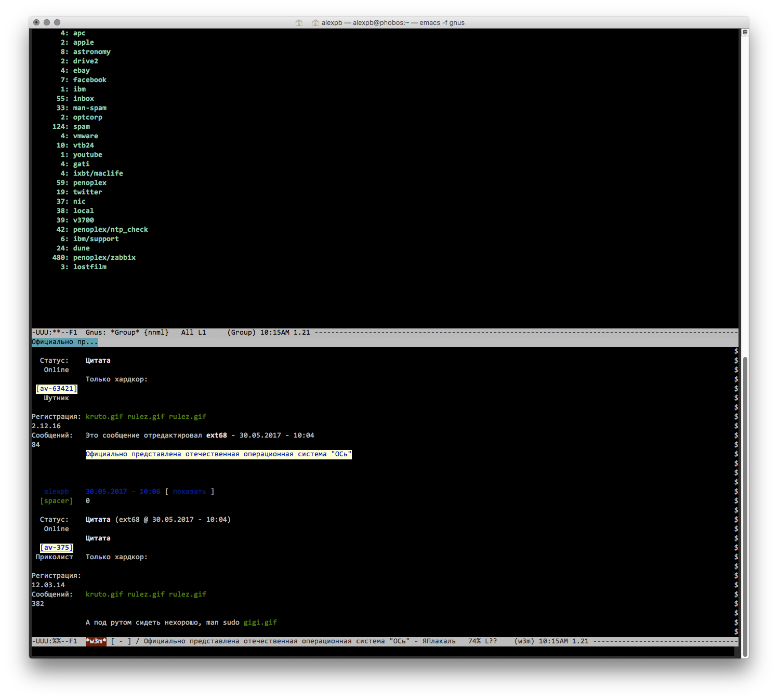
Task: Open the inbox group with 55 messages
Action: (x=83, y=99)
